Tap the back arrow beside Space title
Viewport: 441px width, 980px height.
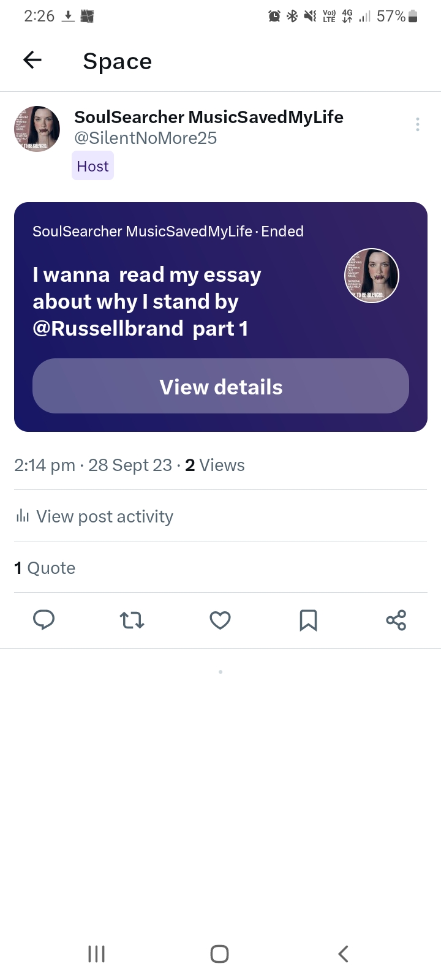[32, 60]
